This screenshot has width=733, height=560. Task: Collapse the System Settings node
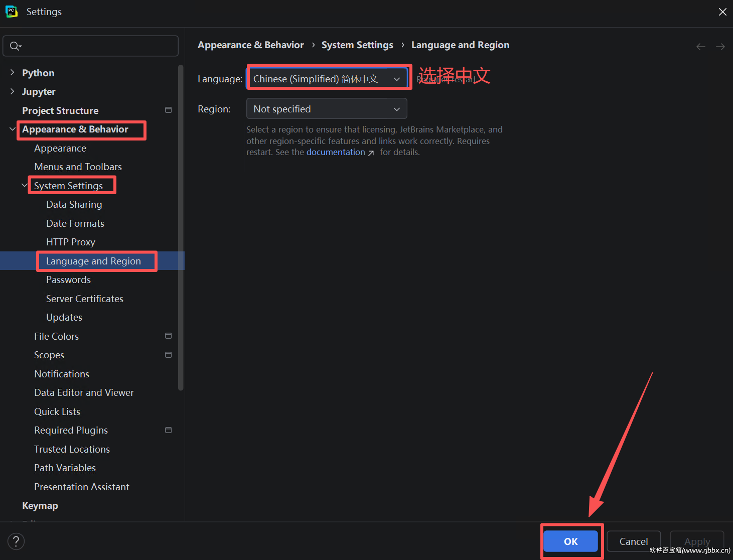pos(25,186)
